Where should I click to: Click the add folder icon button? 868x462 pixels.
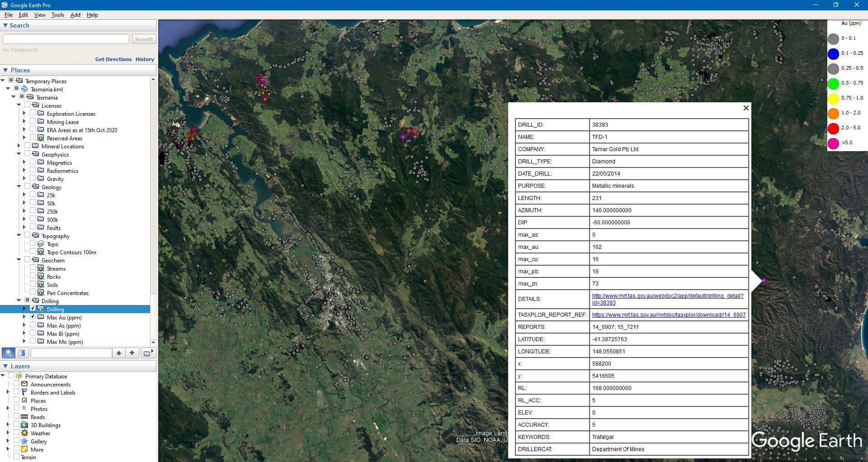pyautogui.click(x=148, y=353)
